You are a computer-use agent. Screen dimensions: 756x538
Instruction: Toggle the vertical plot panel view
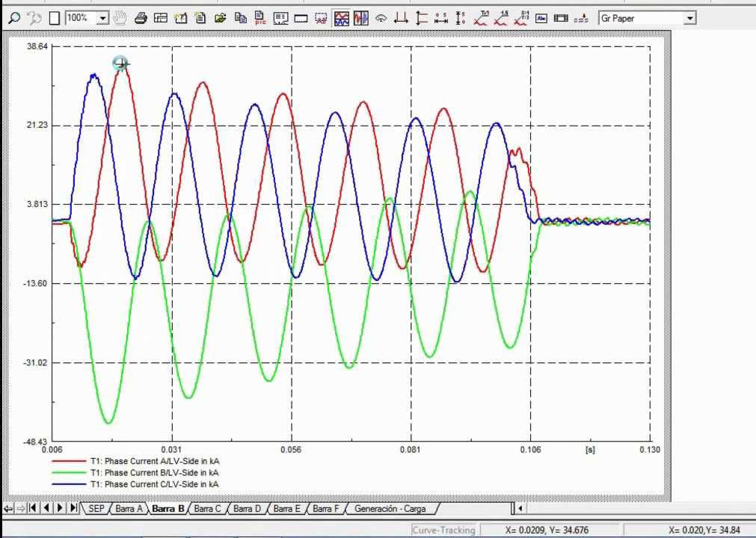pyautogui.click(x=361, y=17)
